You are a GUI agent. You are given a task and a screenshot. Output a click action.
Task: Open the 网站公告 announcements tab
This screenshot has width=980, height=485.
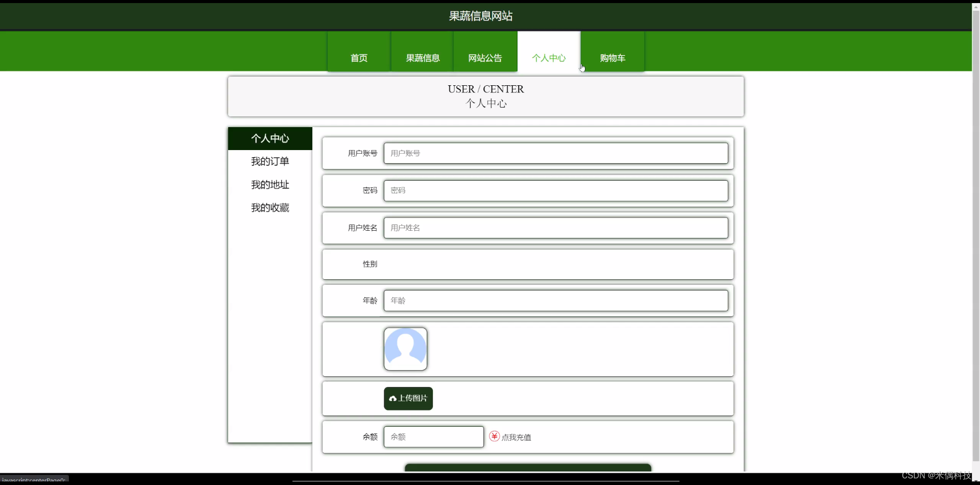click(484, 58)
